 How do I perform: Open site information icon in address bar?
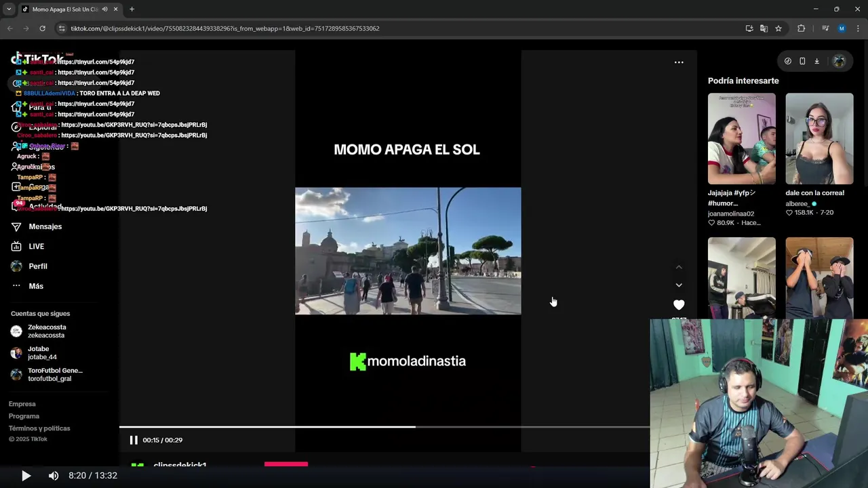(x=62, y=28)
